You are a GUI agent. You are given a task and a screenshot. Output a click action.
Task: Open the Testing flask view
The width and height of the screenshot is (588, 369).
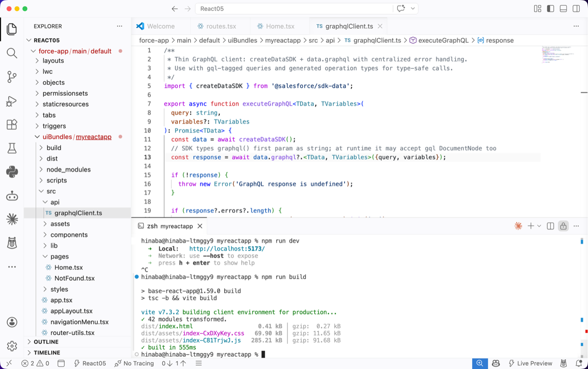point(12,148)
